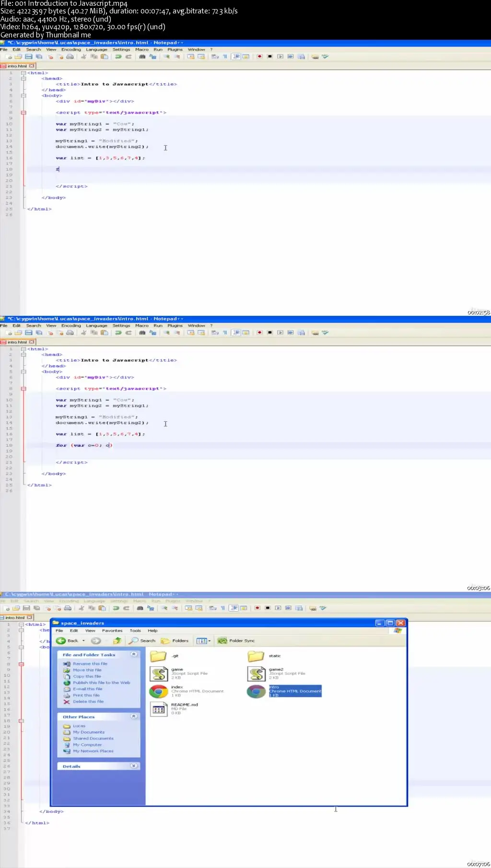Open My Documents under Other Places
Viewport: 491px width, 868px height.
point(89,732)
